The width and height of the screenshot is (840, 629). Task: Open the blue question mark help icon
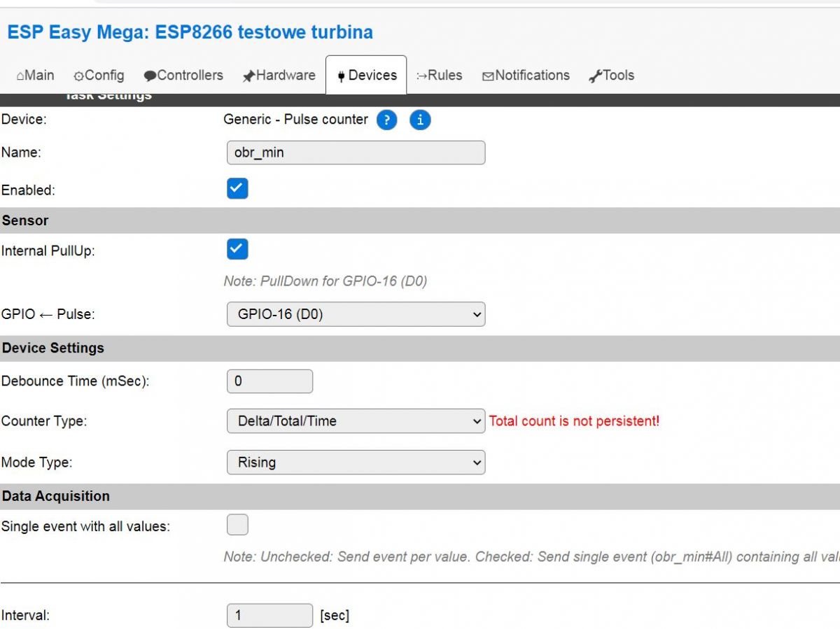[386, 120]
